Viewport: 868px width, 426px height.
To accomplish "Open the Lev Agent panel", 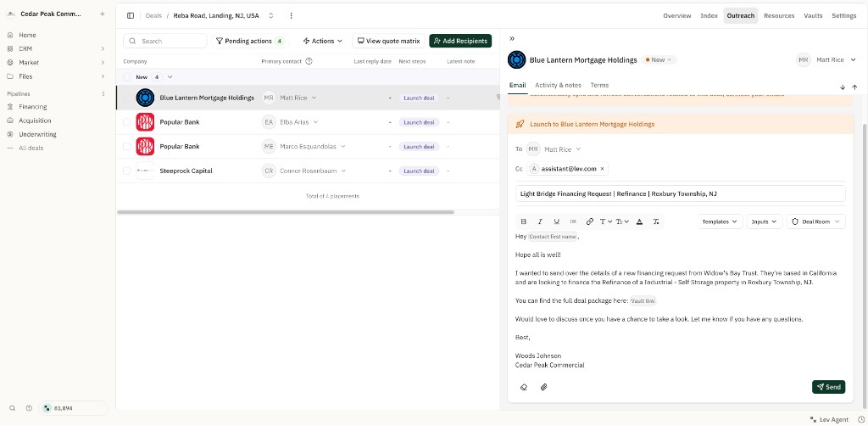I will coord(829,419).
